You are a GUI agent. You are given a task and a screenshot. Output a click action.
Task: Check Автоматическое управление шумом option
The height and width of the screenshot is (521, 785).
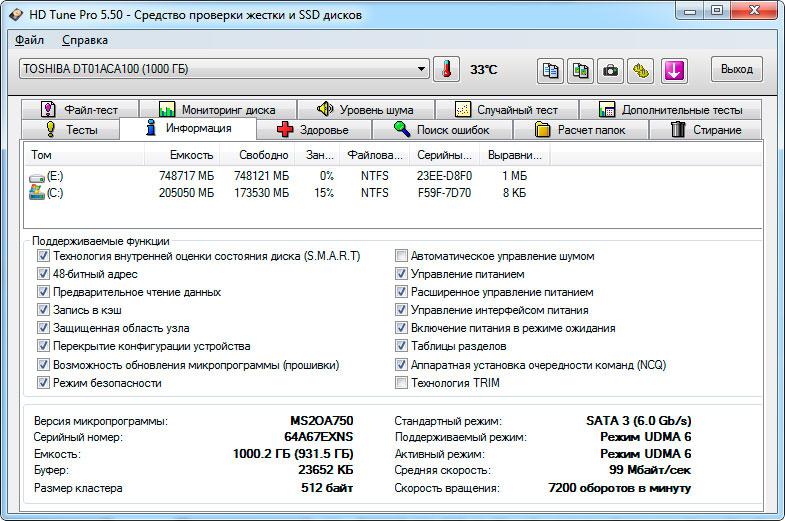coord(402,256)
